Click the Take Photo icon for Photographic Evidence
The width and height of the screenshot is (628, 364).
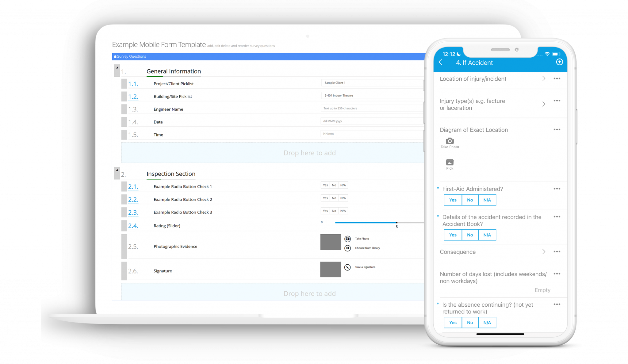tap(347, 239)
